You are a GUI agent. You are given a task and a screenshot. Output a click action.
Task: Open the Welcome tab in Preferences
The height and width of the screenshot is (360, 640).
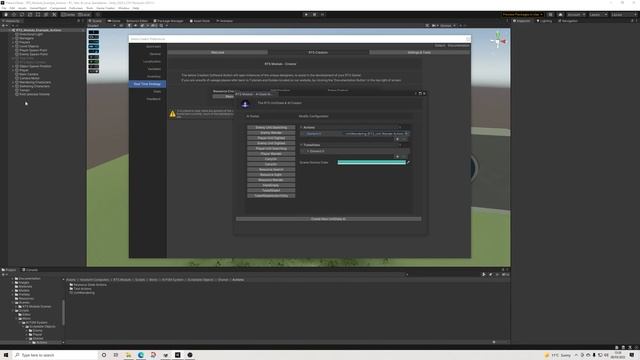click(x=218, y=53)
